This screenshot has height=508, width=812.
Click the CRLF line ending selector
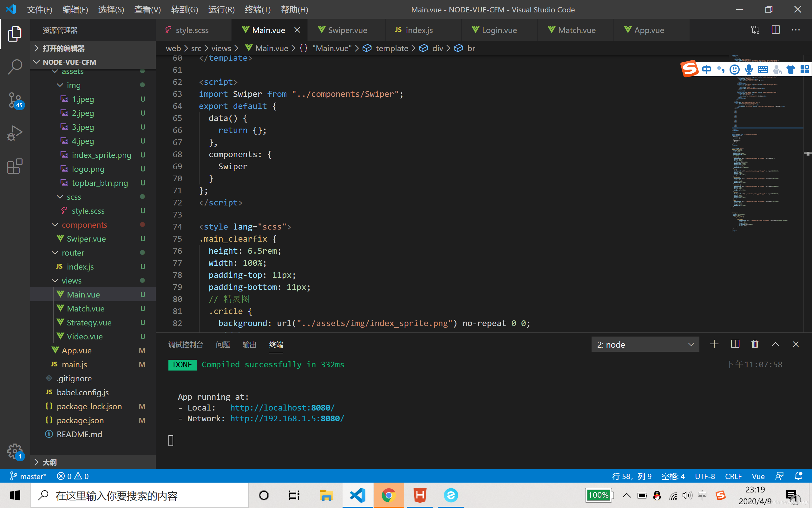pyautogui.click(x=733, y=476)
